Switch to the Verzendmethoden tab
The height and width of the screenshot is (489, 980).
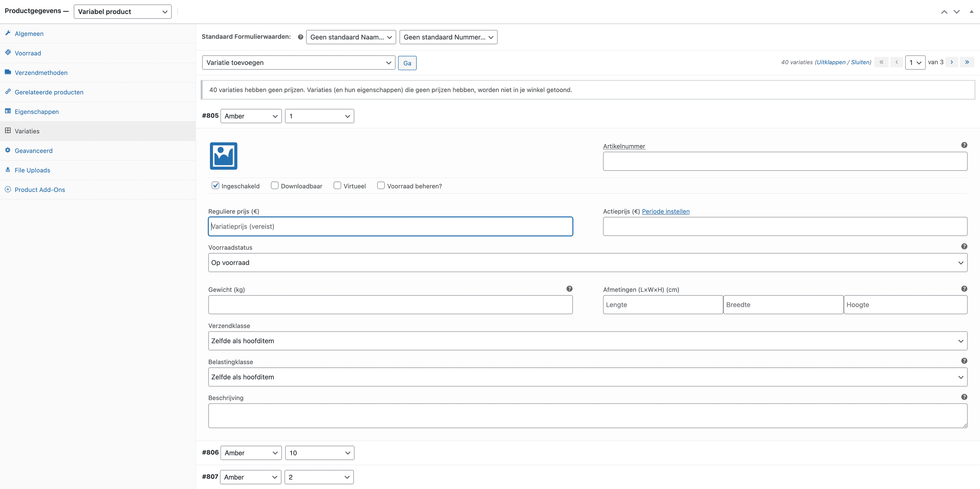[98, 73]
